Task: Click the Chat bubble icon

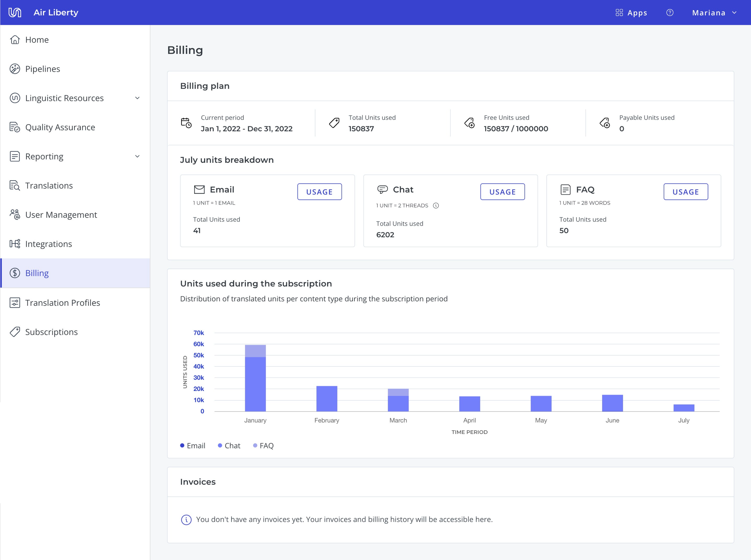Action: click(x=382, y=189)
